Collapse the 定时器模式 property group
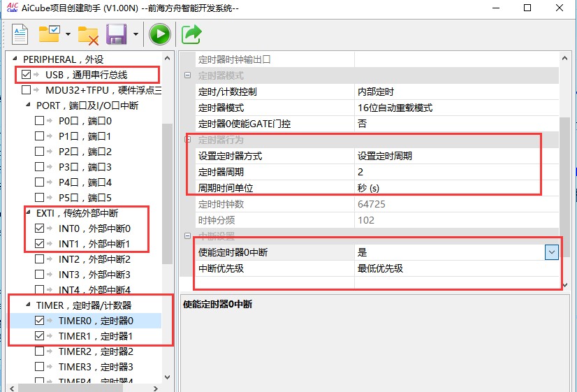Image resolution: width=577 pixels, height=392 pixels. click(188, 75)
